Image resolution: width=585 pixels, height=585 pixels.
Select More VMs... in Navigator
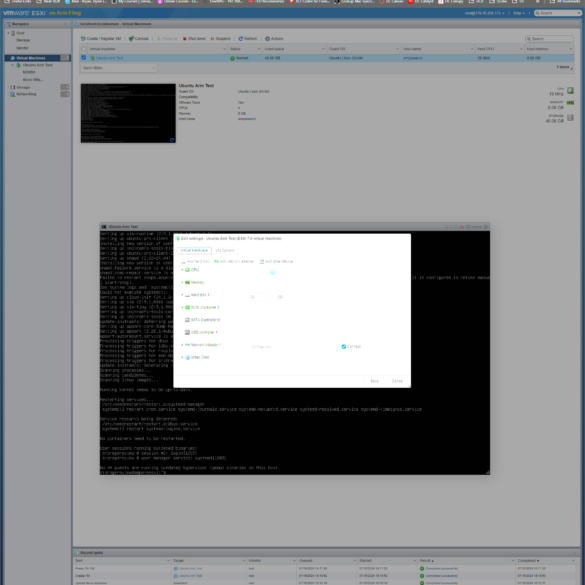click(33, 80)
